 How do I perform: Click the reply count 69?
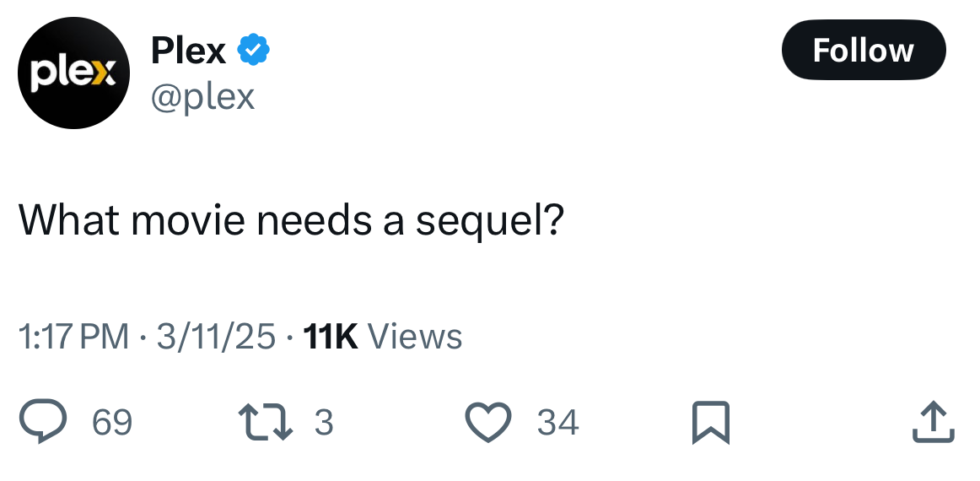click(x=112, y=422)
